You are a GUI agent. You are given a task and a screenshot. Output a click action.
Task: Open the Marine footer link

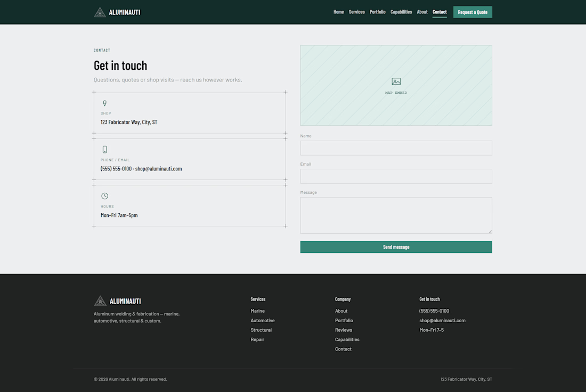coord(257,311)
